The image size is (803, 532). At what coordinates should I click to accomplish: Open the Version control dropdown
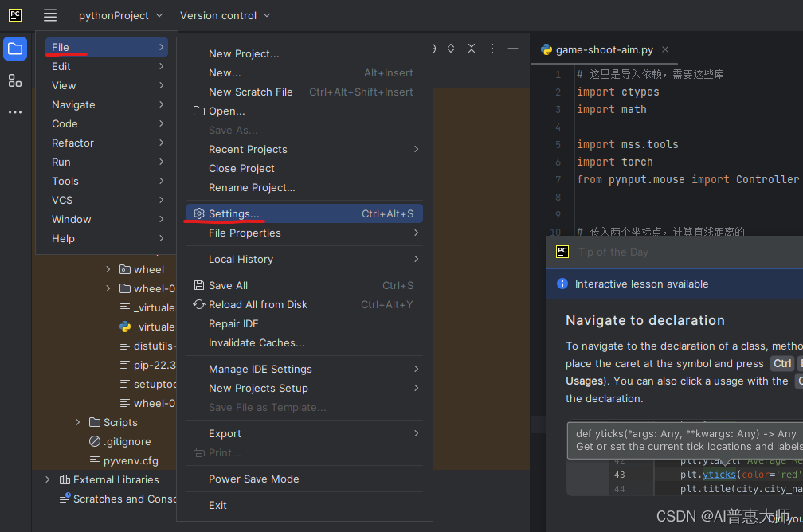click(225, 15)
